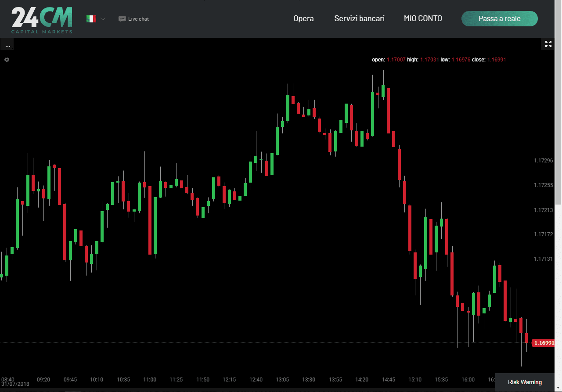
Task: Click the 1.16991 current price label
Action: point(544,343)
